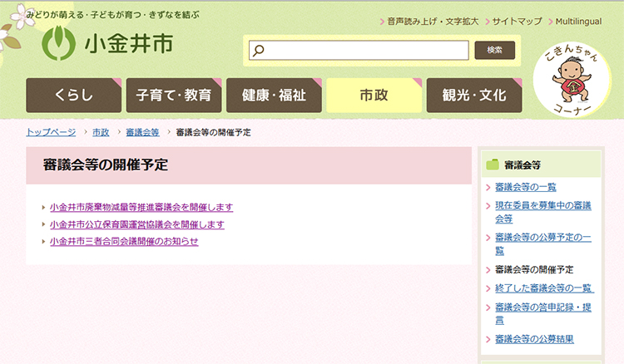The width and height of the screenshot is (624, 364).
Task: Click the 審議会等 breadcrumb link
Action: pos(142,132)
